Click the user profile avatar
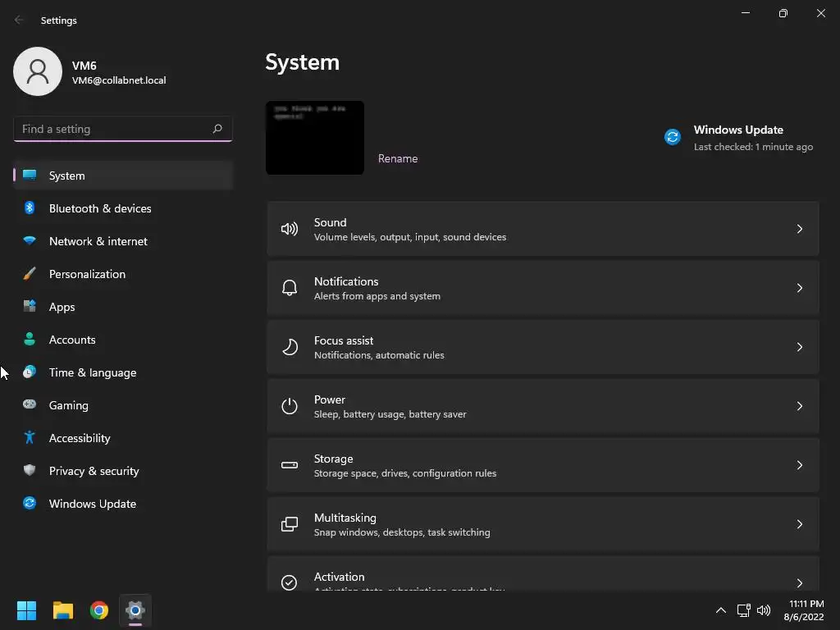This screenshot has height=630, width=840. click(x=38, y=71)
